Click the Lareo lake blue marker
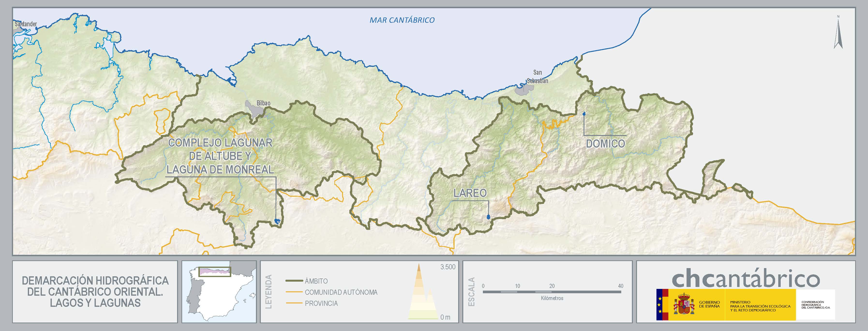 click(488, 217)
